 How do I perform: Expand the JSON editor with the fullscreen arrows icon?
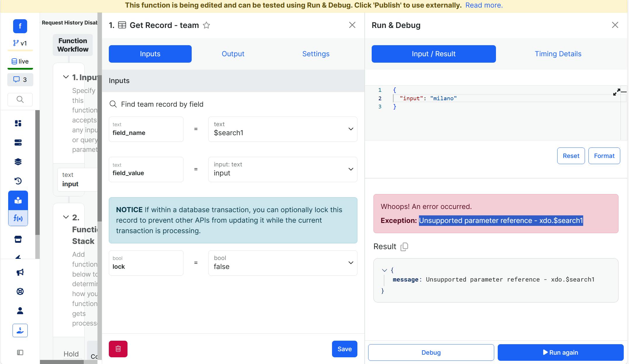[x=616, y=92]
